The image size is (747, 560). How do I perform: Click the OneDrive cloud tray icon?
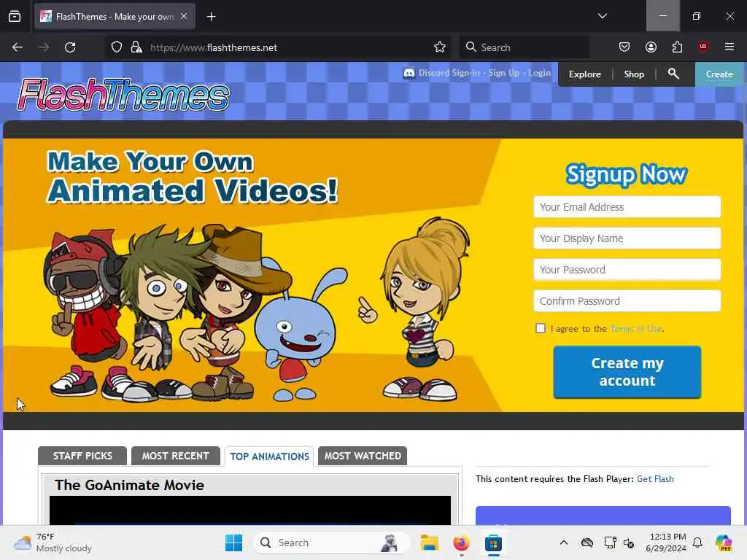click(x=587, y=542)
